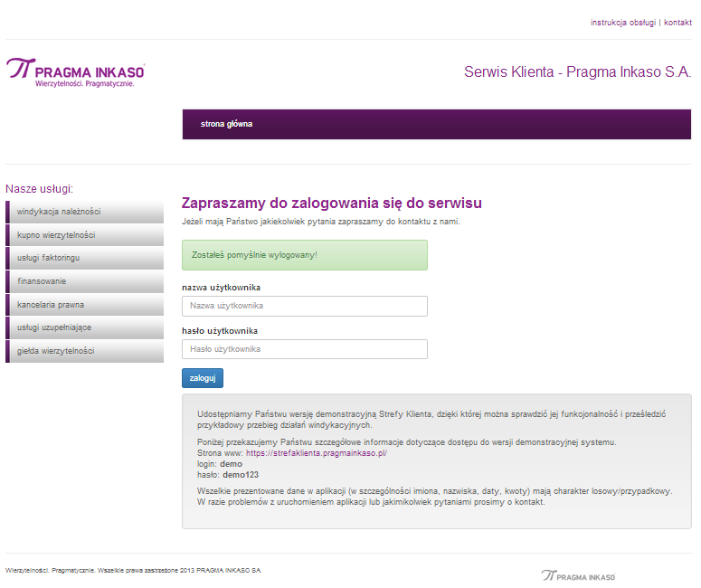Click the Pragma Inkaso logo in header
The height and width of the screenshot is (588, 701).
click(x=76, y=72)
